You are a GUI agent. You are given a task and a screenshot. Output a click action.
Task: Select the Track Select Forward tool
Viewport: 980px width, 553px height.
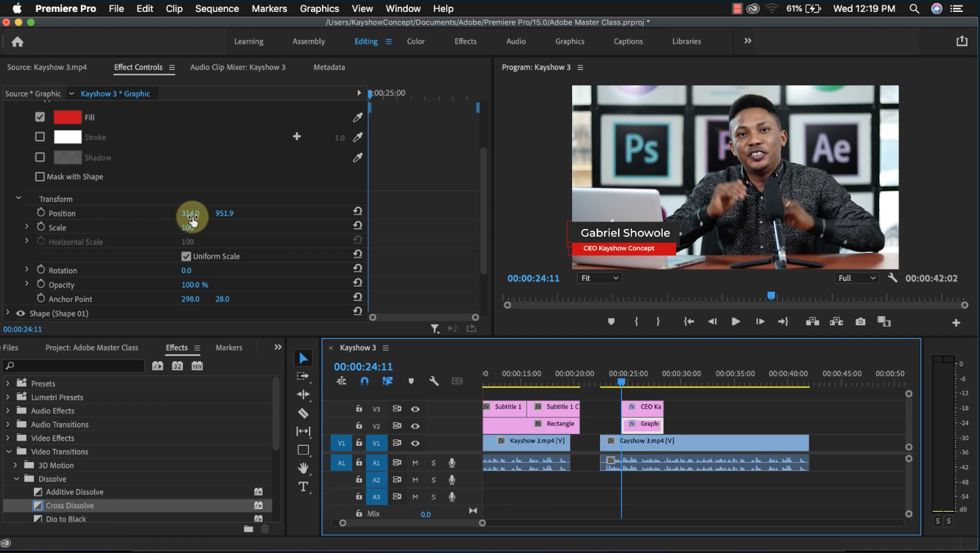(303, 376)
